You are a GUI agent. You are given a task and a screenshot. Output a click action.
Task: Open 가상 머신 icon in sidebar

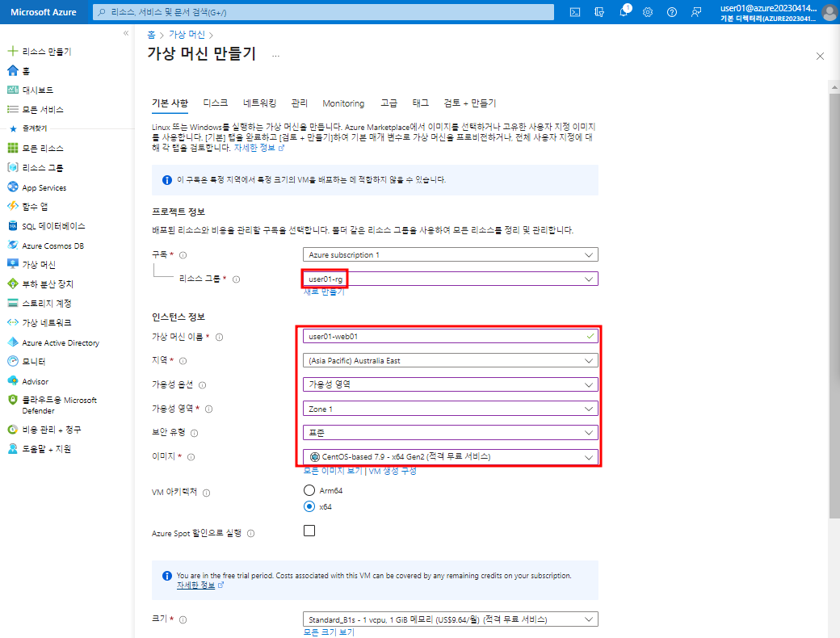pos(12,264)
